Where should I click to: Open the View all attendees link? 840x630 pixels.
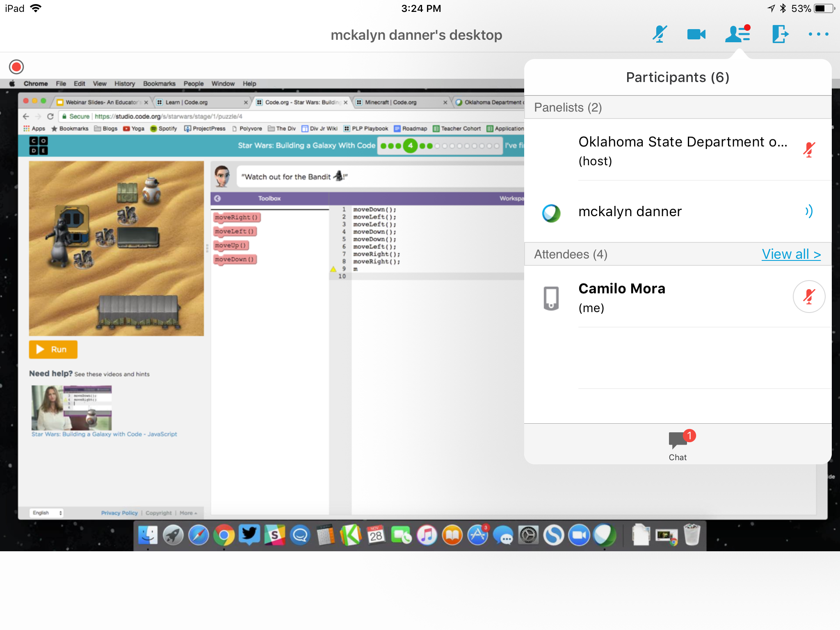click(791, 254)
